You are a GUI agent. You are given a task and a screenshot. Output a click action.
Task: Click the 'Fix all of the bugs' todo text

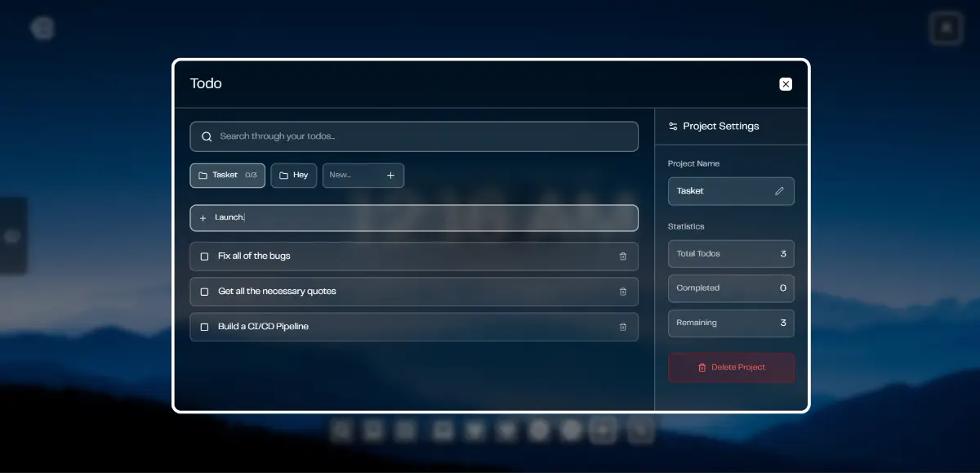click(254, 257)
